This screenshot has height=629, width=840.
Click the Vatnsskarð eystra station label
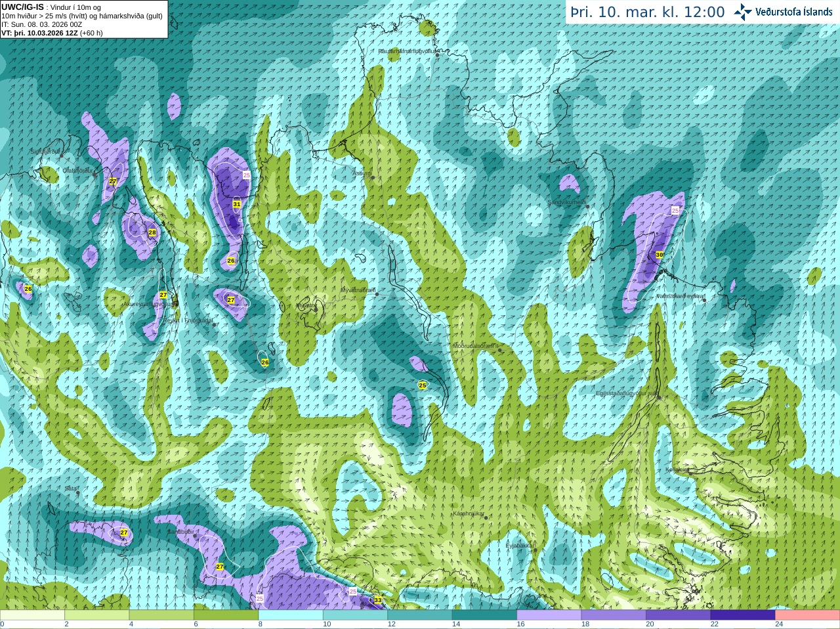pyautogui.click(x=680, y=296)
